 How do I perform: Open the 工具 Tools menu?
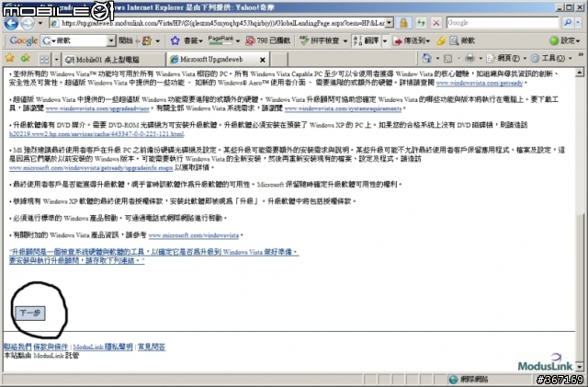click(x=550, y=59)
